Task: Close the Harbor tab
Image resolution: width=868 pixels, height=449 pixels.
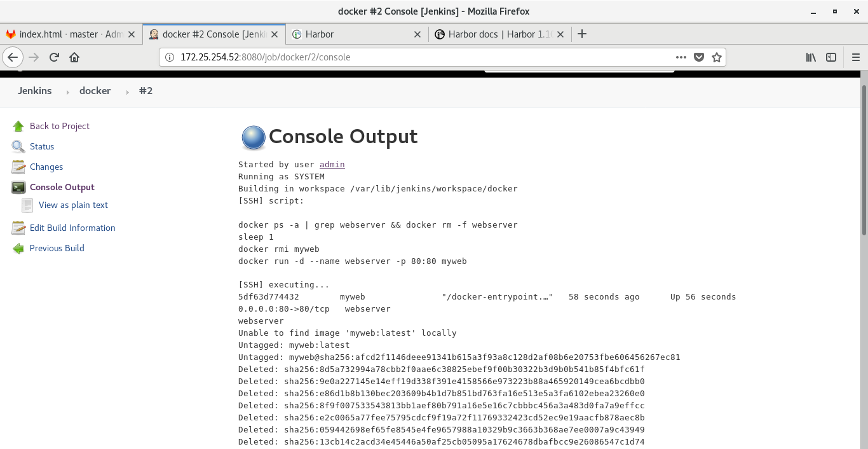Action: (x=417, y=34)
